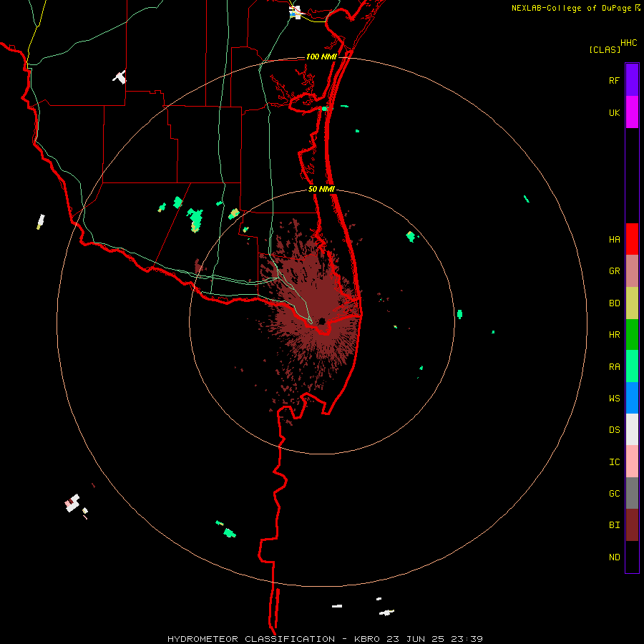Select the blue WS legend swatch

tap(632, 398)
